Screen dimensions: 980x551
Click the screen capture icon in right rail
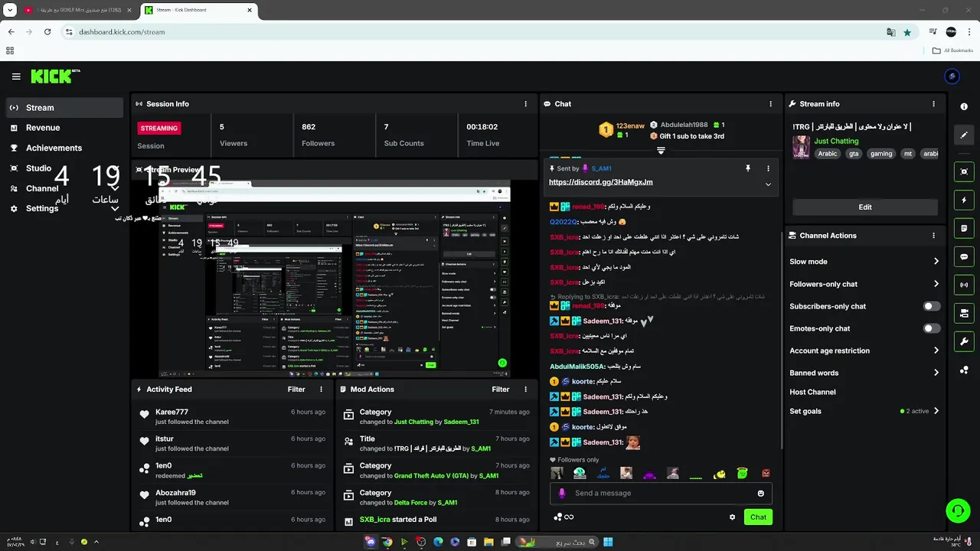point(964,171)
